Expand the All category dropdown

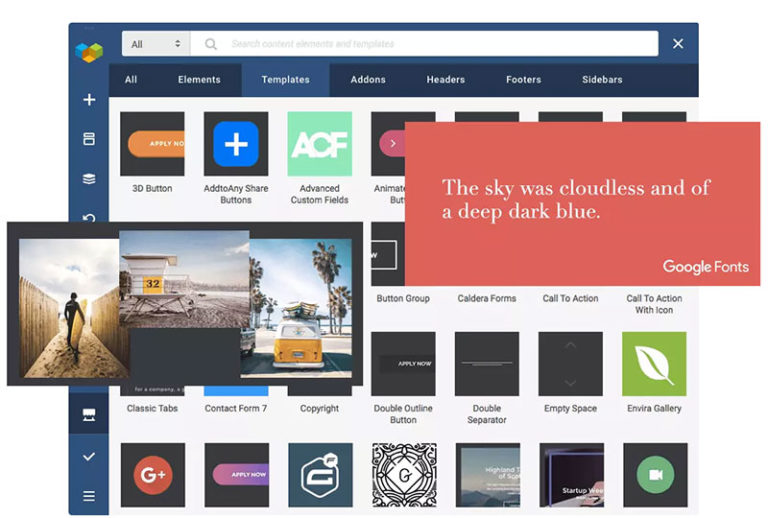coord(156,44)
